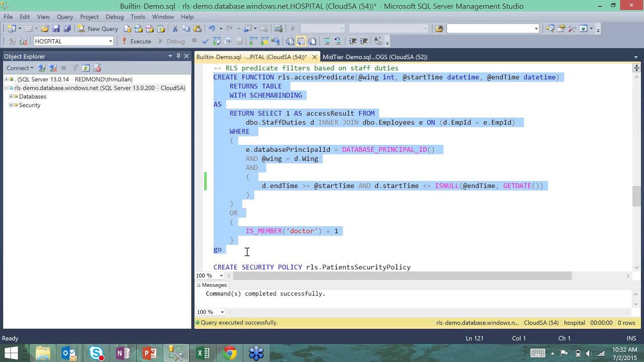Click the Execute button
The height and width of the screenshot is (362, 644).
point(136,41)
